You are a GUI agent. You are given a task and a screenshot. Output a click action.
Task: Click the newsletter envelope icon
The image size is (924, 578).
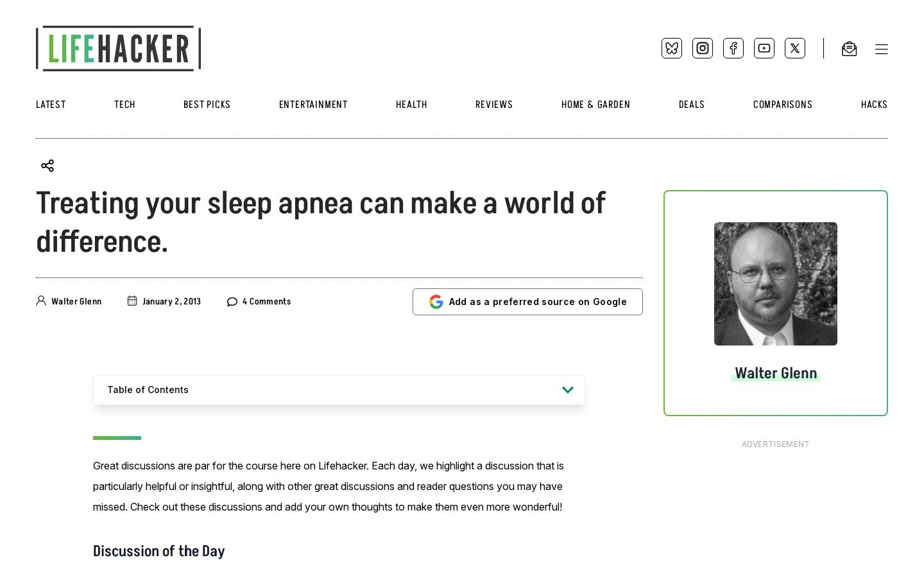click(849, 49)
